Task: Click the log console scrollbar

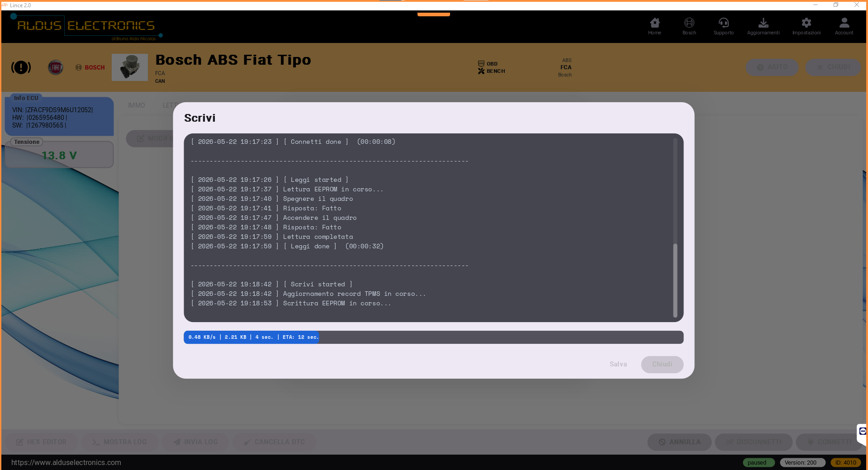Action: (675, 280)
